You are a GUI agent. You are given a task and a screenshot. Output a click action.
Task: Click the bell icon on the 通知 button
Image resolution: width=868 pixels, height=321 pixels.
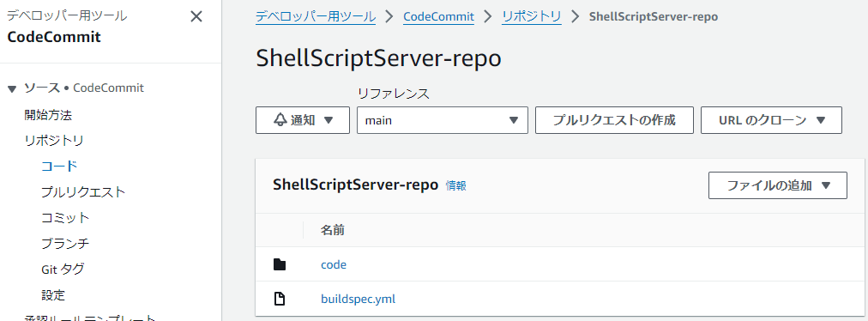280,120
